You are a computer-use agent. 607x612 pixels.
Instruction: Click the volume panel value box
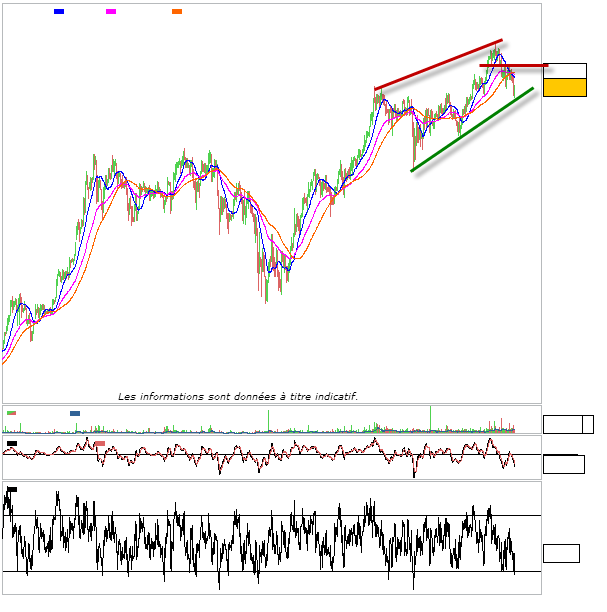[562, 425]
